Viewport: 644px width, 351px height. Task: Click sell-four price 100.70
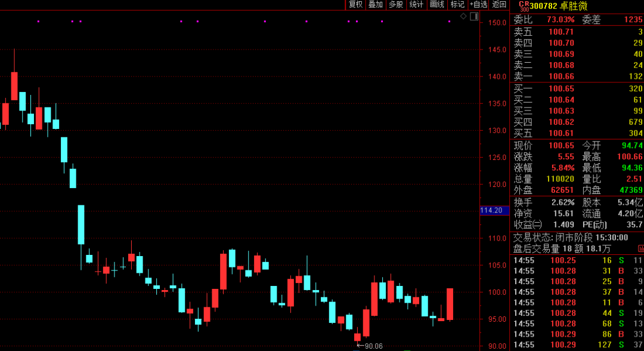click(561, 43)
